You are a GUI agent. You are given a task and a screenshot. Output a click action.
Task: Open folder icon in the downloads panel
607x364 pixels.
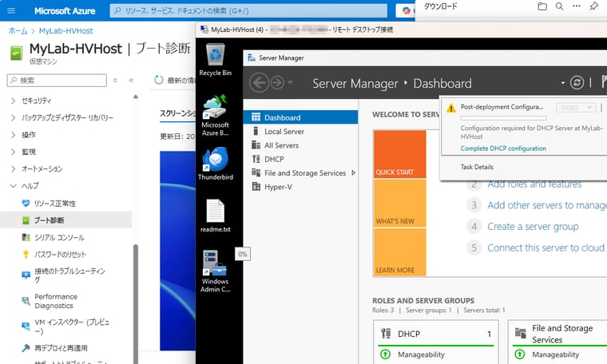(542, 6)
